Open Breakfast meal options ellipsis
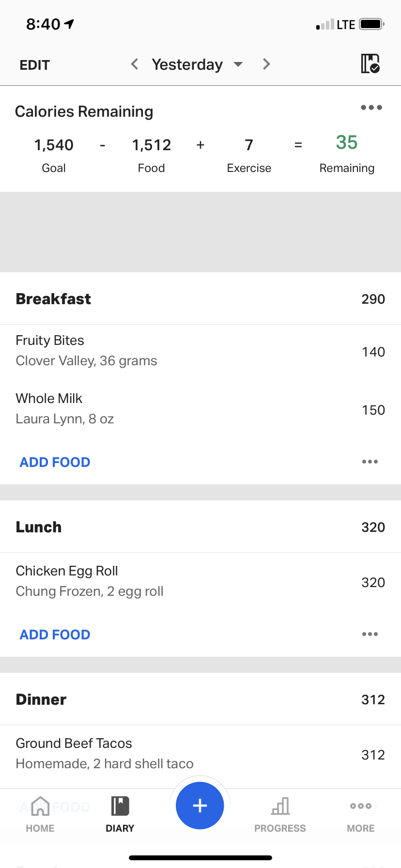The image size is (401, 868). point(370,462)
